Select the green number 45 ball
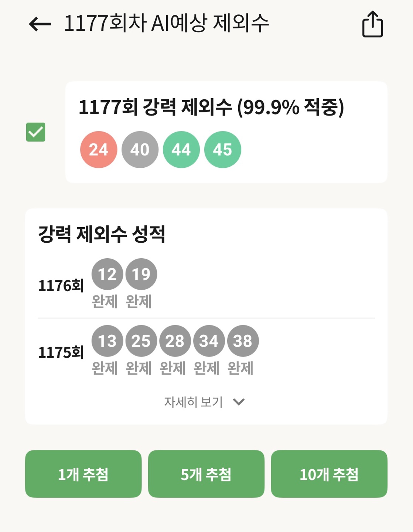Viewport: 413px width, 532px height. click(x=223, y=150)
